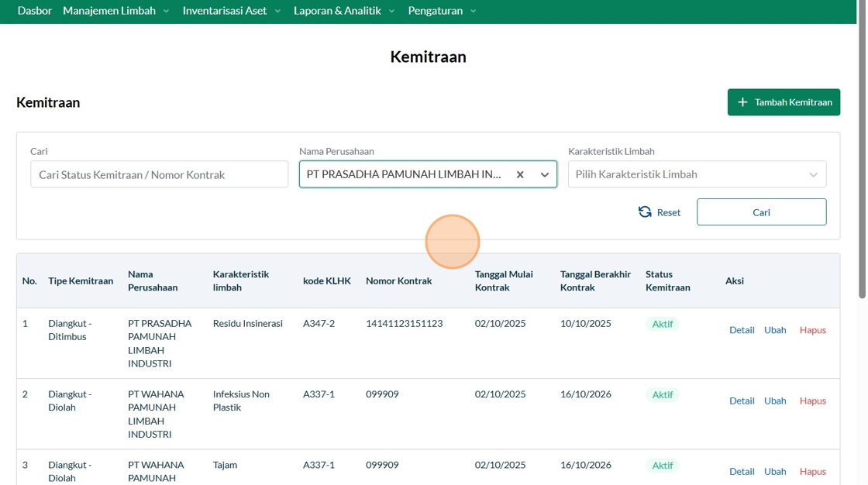Viewport: 868px width, 485px height.
Task: Open Detail for PT PRASADHA row
Action: coord(741,330)
